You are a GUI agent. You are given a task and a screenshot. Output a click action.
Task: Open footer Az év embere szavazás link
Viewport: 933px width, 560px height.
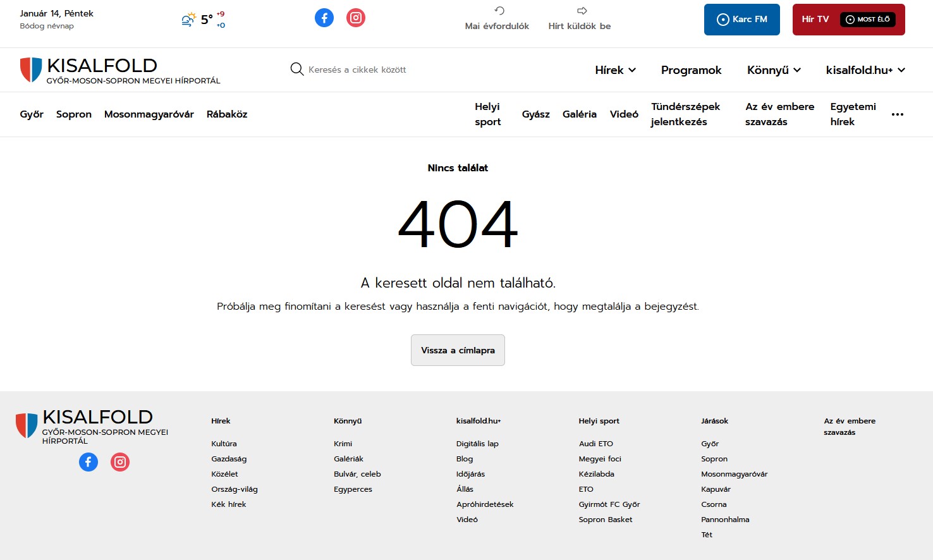[x=850, y=427]
